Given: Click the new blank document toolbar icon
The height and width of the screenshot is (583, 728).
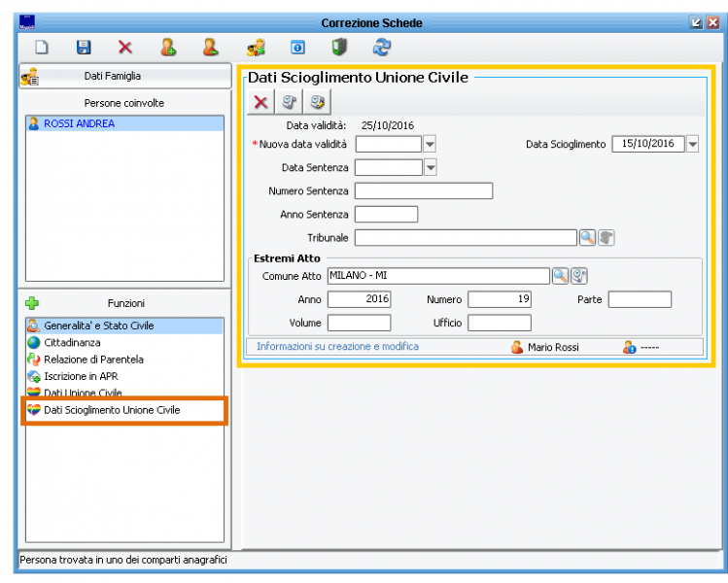Looking at the screenshot, I should point(42,47).
